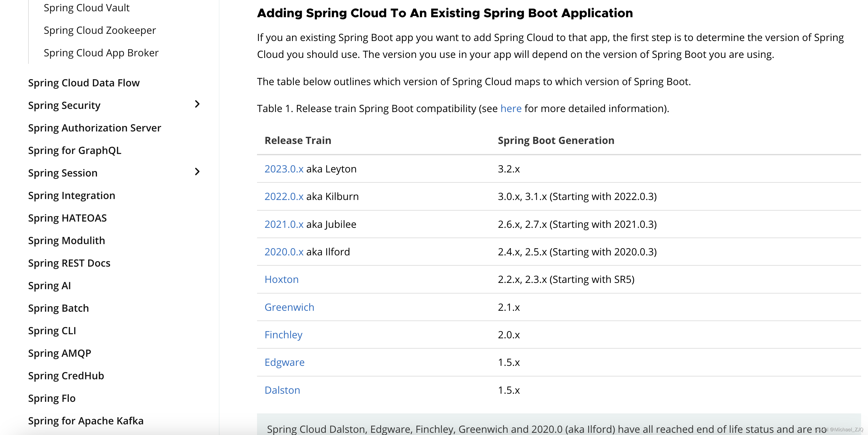Open Spring Integration project page
Screen dimensions: 868x435
pos(72,196)
